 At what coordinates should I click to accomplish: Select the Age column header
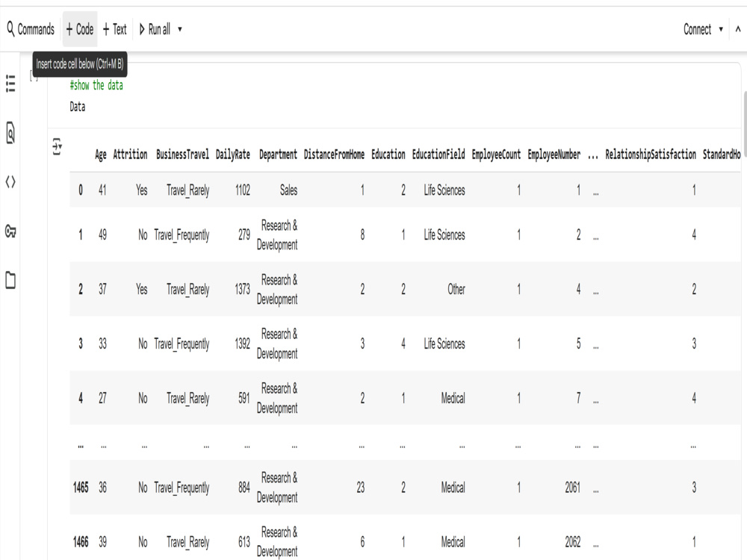[101, 155]
